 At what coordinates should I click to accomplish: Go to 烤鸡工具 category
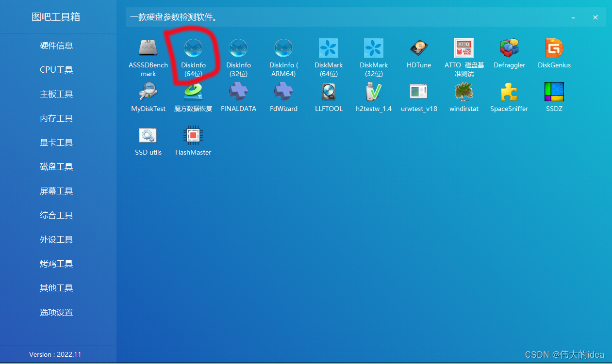(x=56, y=264)
